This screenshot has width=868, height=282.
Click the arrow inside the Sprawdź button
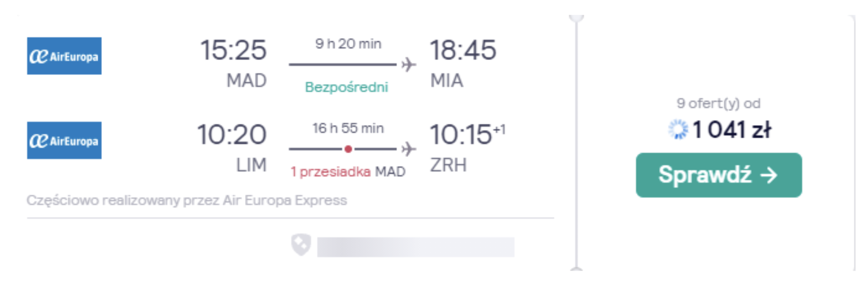[769, 175]
